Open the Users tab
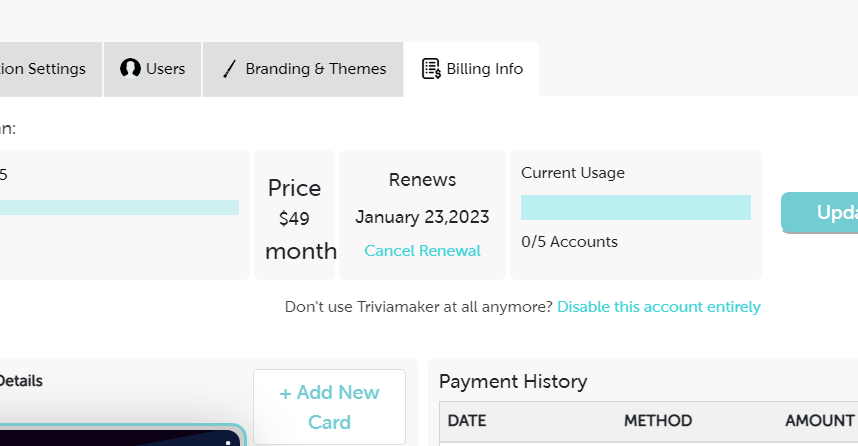 (153, 69)
